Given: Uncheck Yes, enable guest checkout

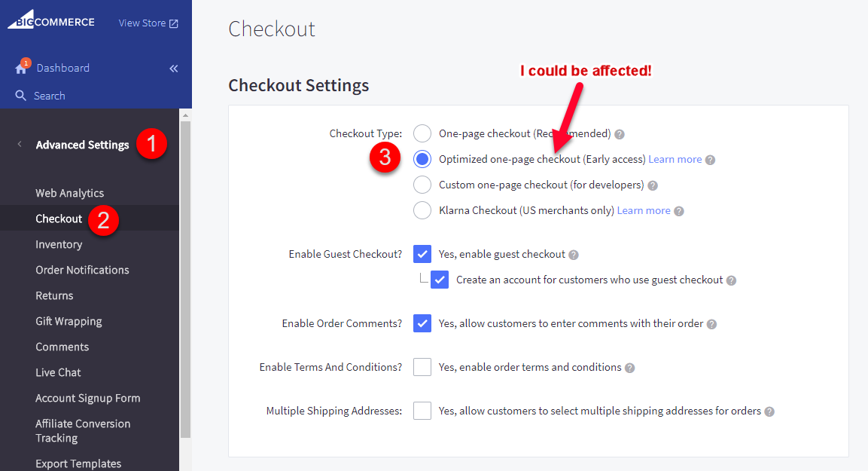Looking at the screenshot, I should pyautogui.click(x=422, y=254).
